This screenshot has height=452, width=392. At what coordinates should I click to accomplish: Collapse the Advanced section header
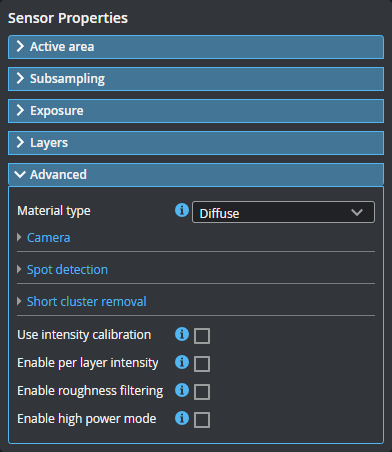tap(196, 174)
